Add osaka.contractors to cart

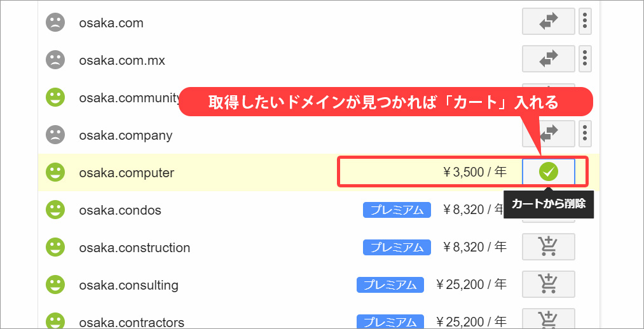tap(548, 319)
